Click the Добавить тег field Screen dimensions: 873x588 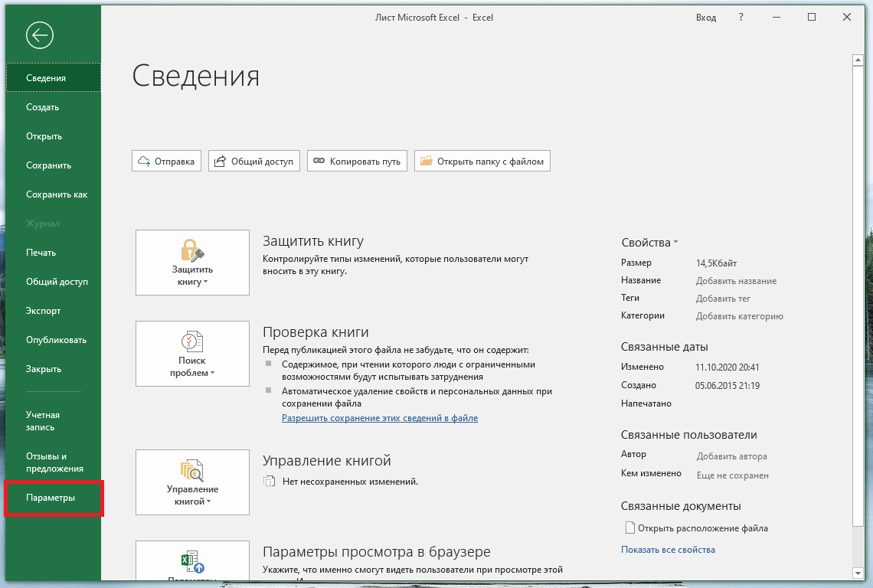click(723, 299)
